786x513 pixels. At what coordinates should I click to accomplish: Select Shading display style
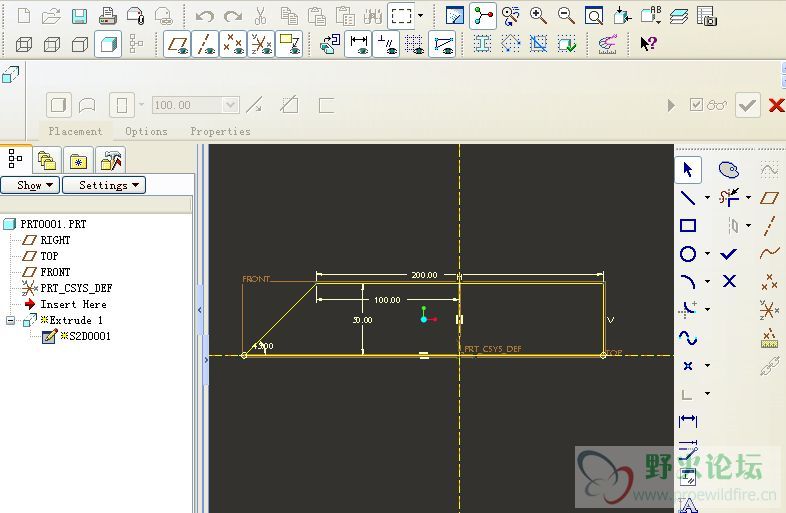point(108,45)
